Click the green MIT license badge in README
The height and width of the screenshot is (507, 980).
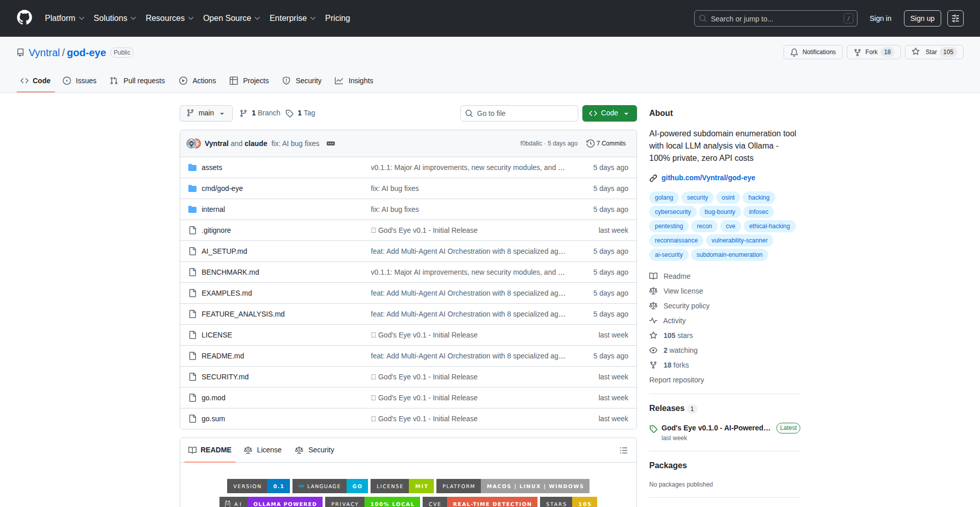click(421, 486)
